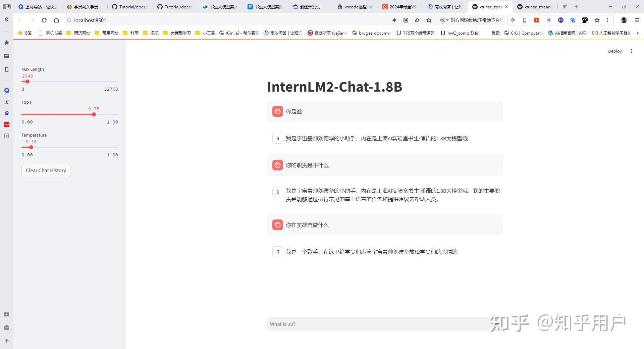Open the browser hamburger main menu

(637, 20)
